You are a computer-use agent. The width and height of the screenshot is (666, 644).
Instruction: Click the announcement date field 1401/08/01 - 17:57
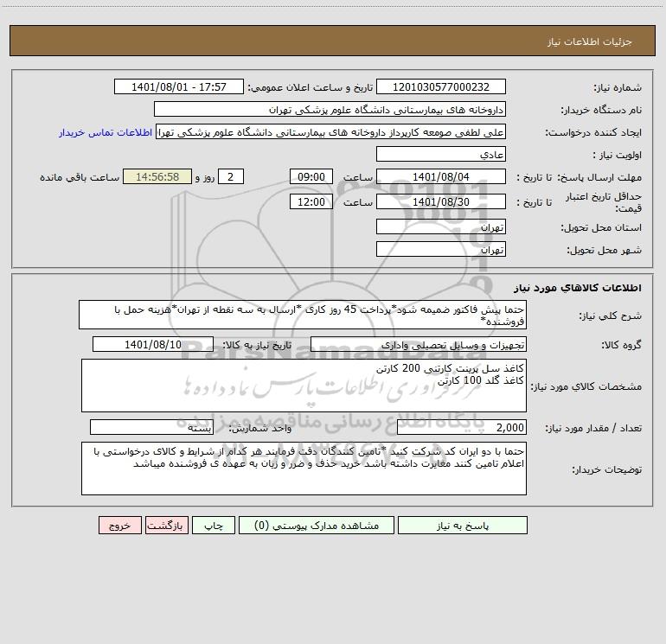tap(179, 86)
